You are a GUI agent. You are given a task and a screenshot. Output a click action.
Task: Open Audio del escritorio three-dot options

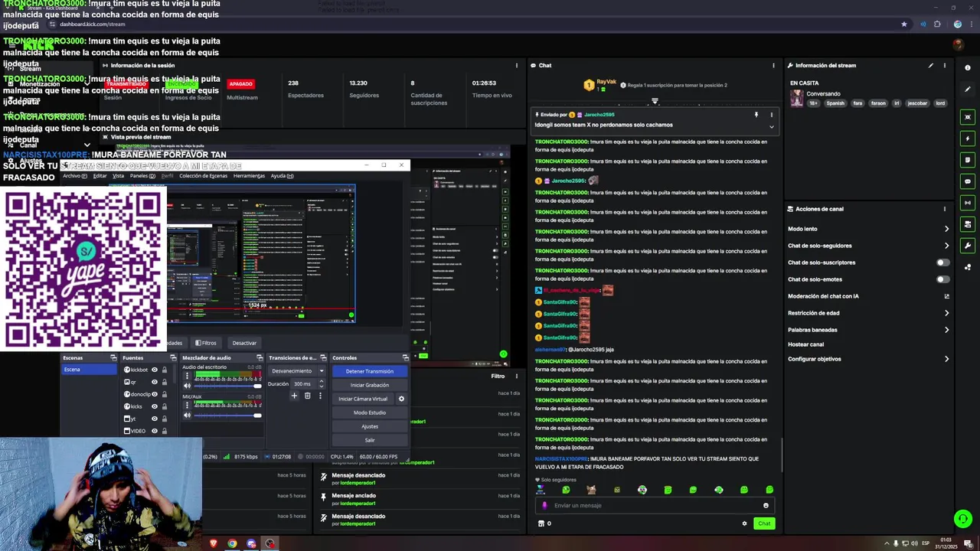click(x=187, y=376)
